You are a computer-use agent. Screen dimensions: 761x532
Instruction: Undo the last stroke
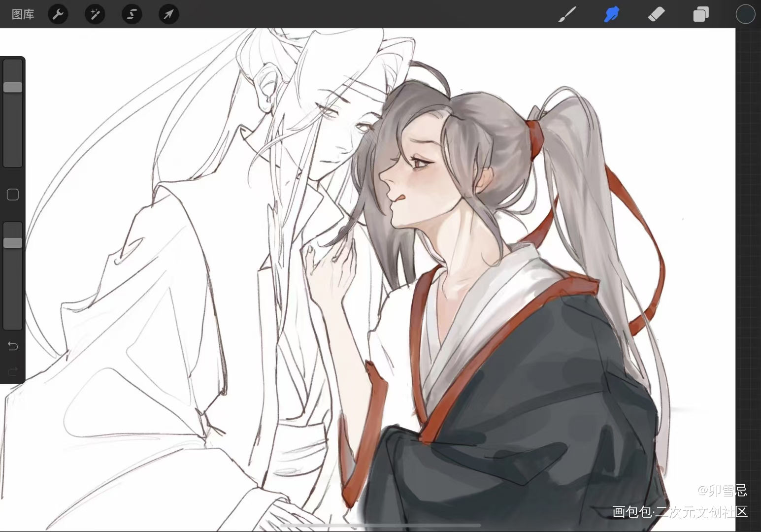(13, 346)
